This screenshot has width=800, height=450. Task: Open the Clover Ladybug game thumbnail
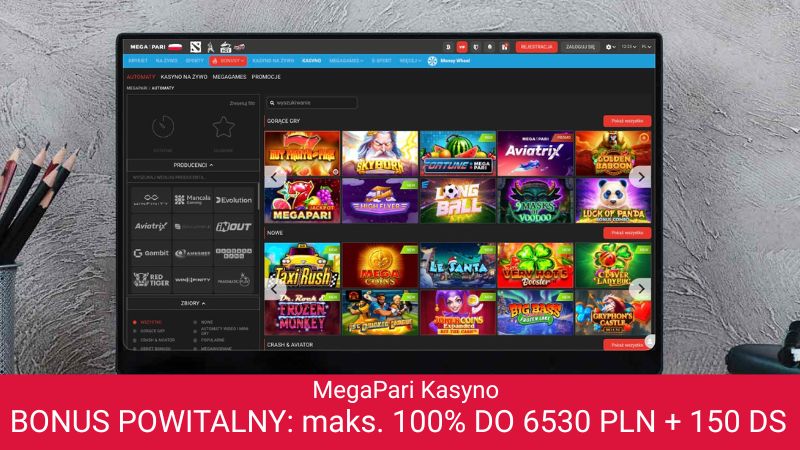coord(613,265)
